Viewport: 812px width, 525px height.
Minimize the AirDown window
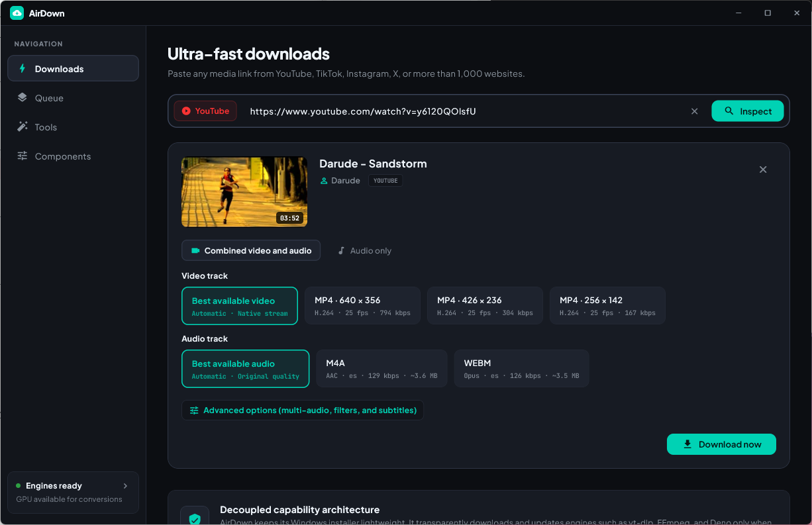[x=738, y=13]
